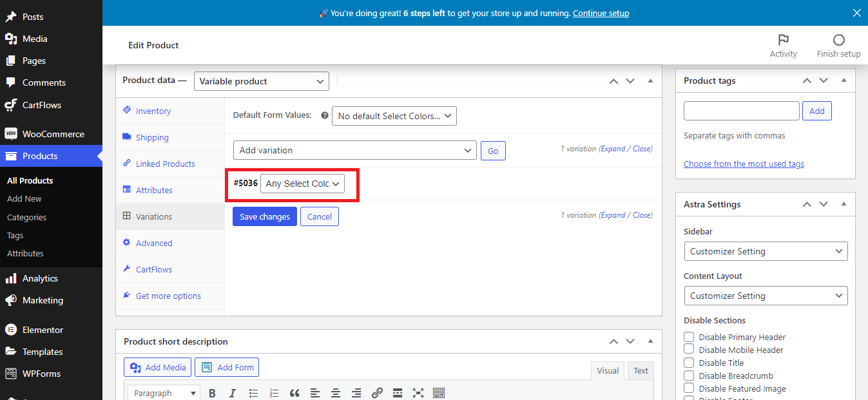Screen dimensions: 868x400
Task: Close the setup banner with the X
Action: coord(856,13)
